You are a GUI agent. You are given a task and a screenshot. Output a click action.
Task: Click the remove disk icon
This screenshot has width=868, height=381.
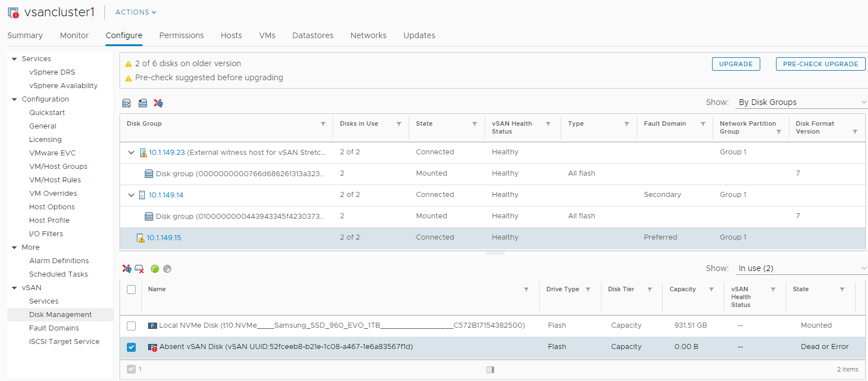tap(139, 269)
